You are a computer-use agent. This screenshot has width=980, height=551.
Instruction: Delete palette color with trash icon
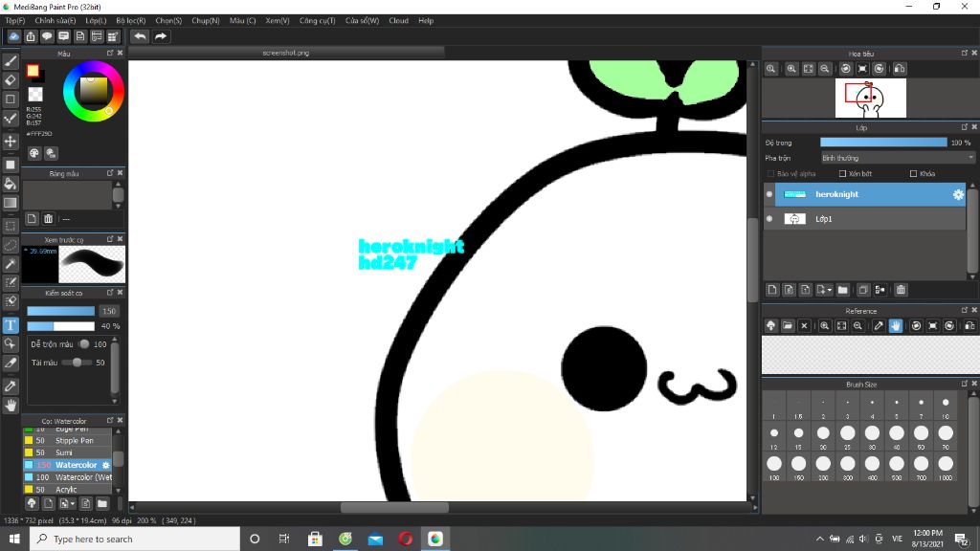(48, 219)
